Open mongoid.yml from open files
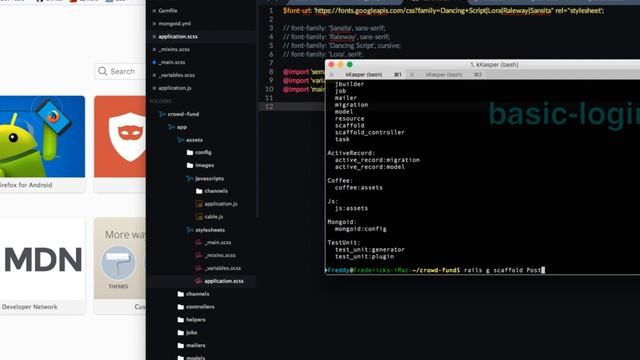 (x=175, y=24)
